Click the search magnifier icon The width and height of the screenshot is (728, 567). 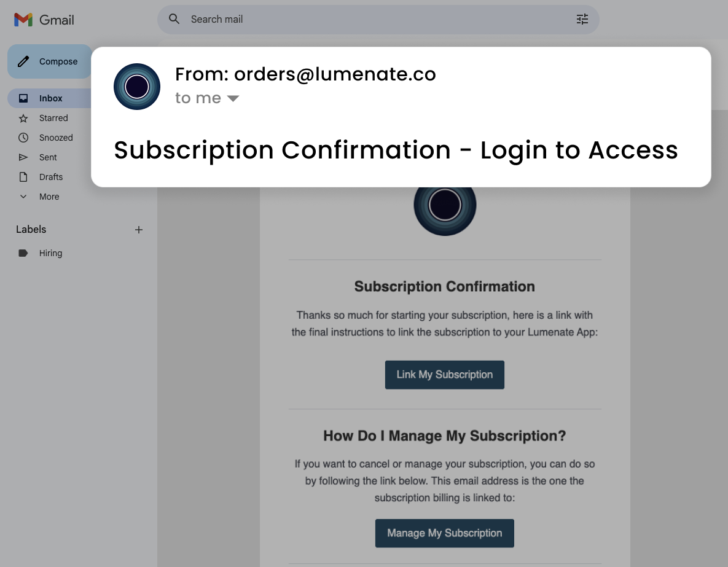tap(174, 19)
